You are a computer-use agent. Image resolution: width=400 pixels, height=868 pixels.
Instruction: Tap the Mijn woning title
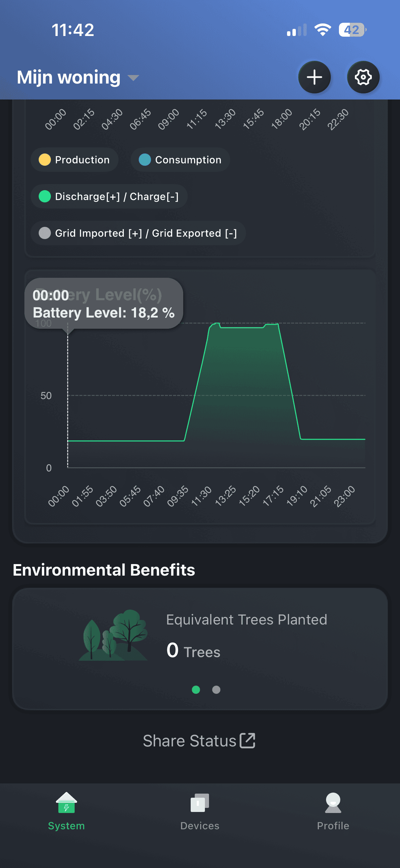pyautogui.click(x=69, y=77)
